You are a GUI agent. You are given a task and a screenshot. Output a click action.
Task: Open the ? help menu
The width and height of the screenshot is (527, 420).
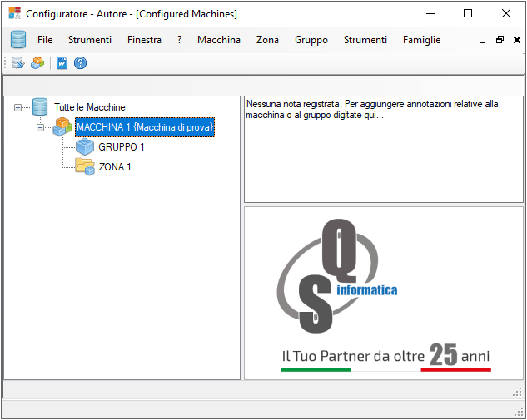180,40
